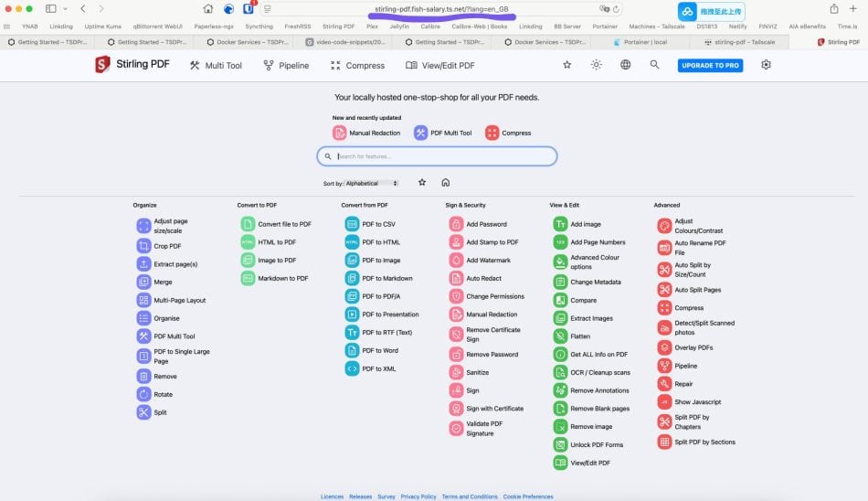Switch to the stirling-pdf – Tailscale tab
Viewport: 868px width, 501px height.
click(740, 42)
